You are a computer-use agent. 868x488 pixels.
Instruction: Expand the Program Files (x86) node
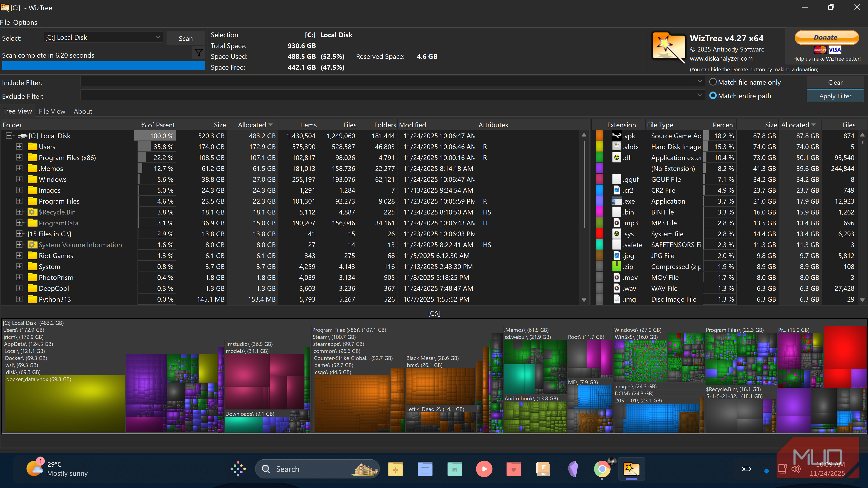[19, 157]
